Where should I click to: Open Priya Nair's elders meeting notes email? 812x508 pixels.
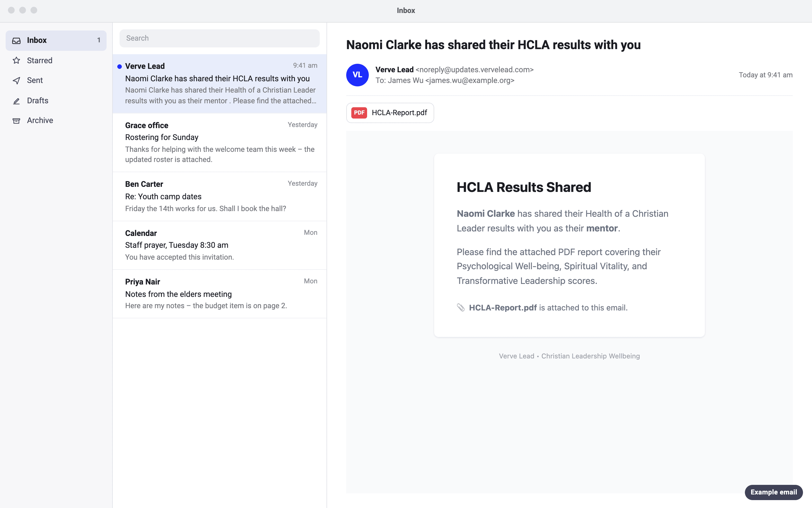[x=219, y=294]
